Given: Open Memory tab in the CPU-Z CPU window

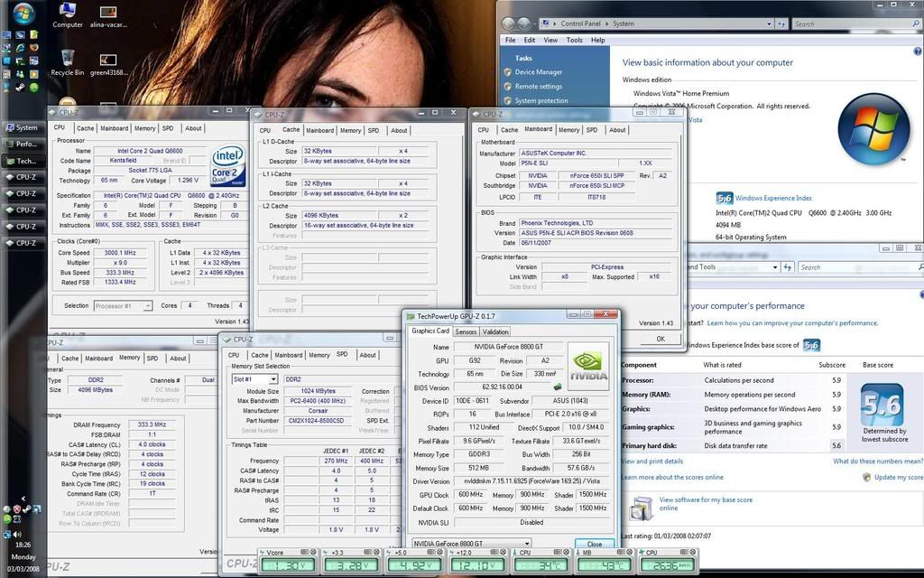Looking at the screenshot, I should 145,128.
